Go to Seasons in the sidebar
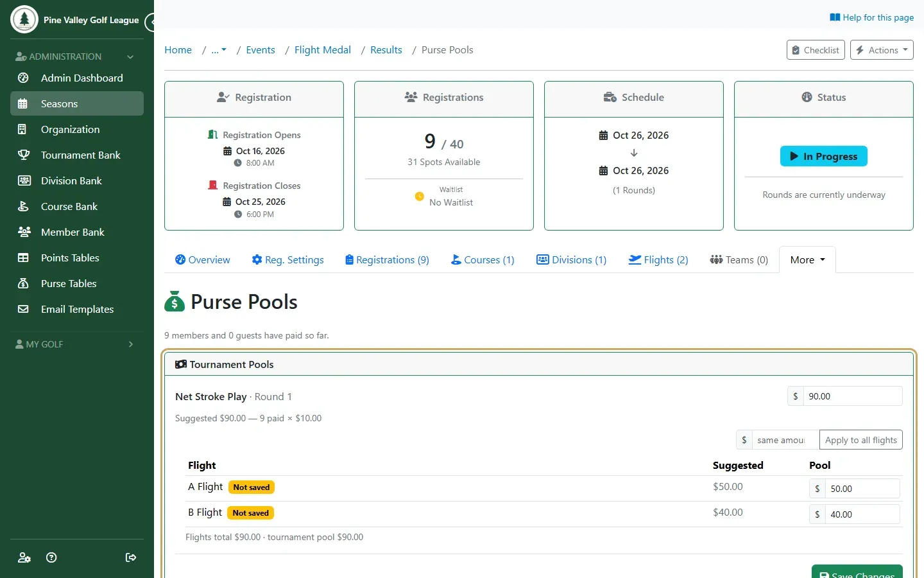 (77, 103)
